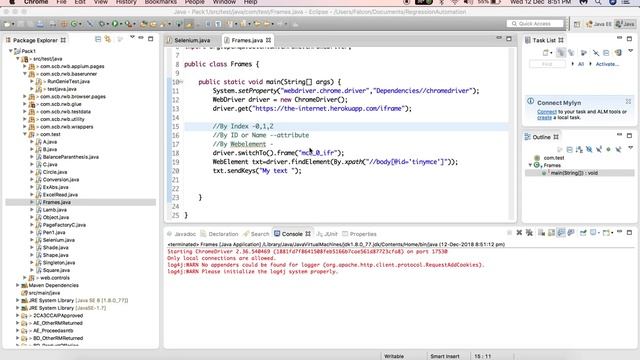
Task: Toggle Sort in Outline toolbar
Action: point(579,149)
